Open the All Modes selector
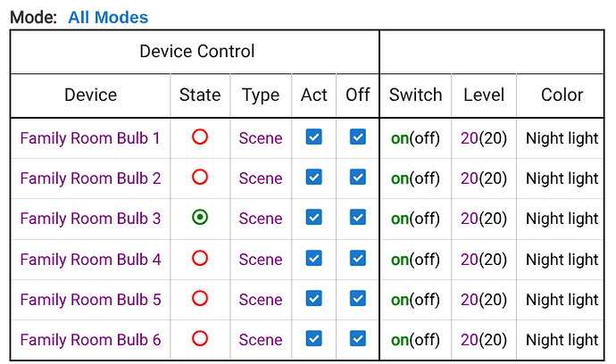The image size is (616, 364). 108,17
